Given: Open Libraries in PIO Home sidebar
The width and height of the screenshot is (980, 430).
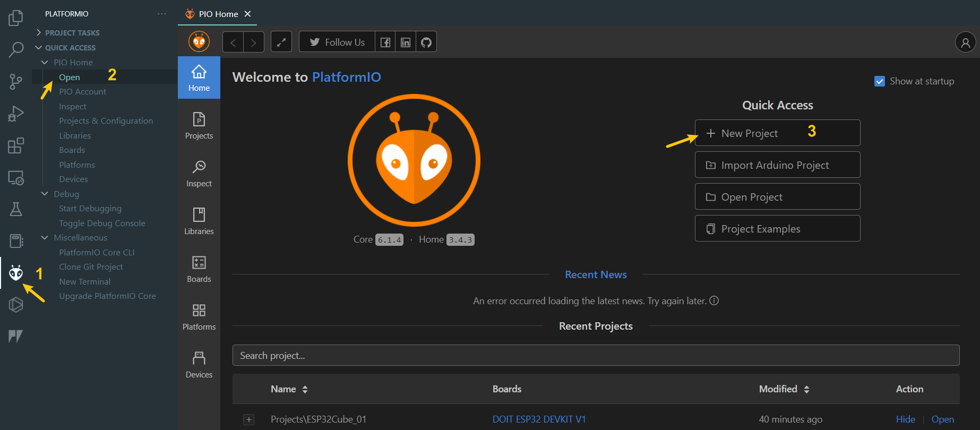Looking at the screenshot, I should pyautogui.click(x=199, y=221).
